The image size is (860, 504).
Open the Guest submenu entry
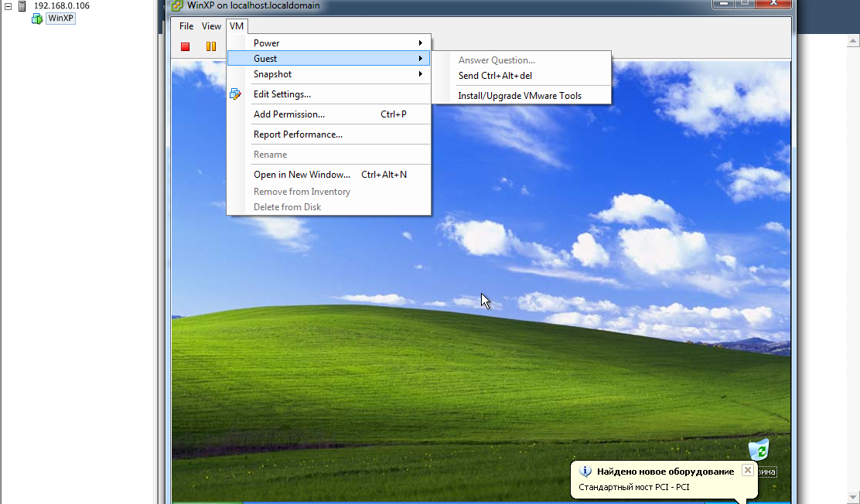tap(329, 59)
